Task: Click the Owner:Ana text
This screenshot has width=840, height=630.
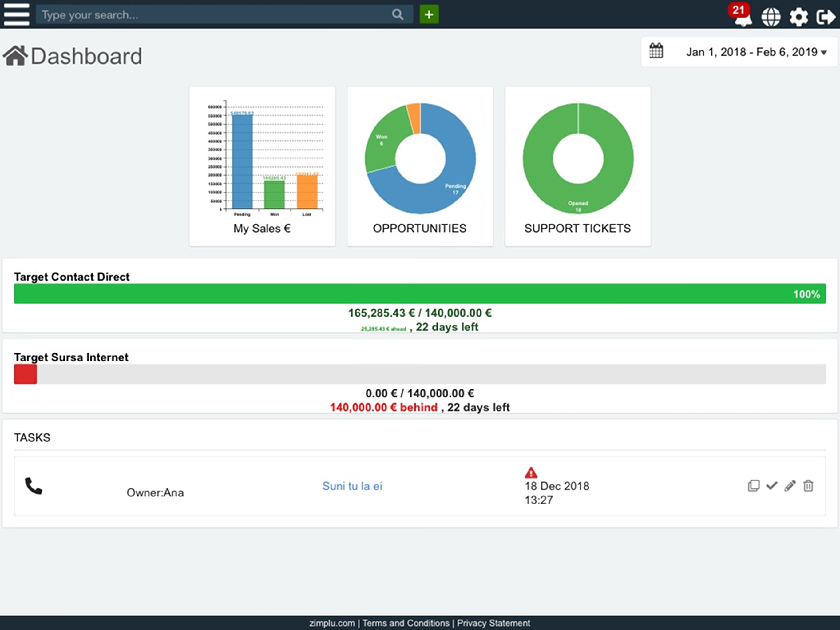Action: (x=155, y=492)
